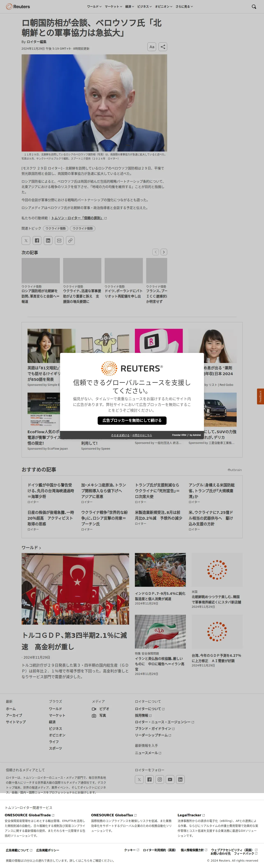This screenshot has width=264, height=868.
Task: Click 広告ブロッカーを無効にして続ける button
Action: (x=132, y=421)
